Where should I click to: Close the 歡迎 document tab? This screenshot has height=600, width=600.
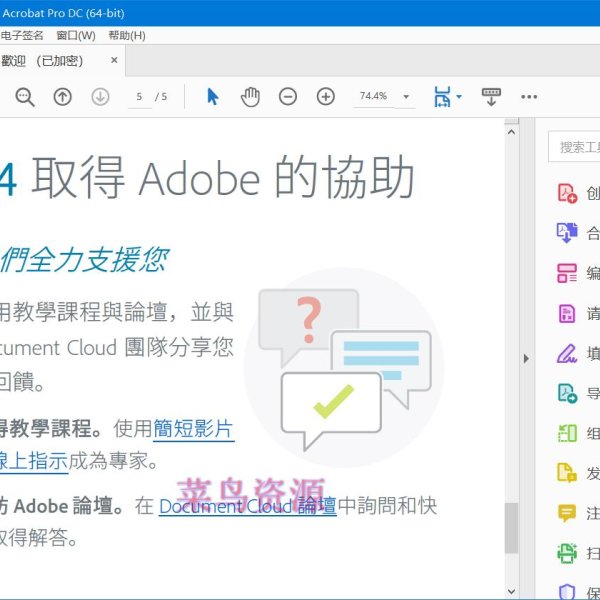(114, 60)
